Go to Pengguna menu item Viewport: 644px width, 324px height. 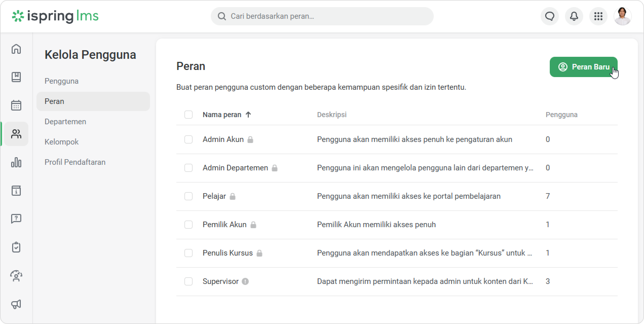62,81
